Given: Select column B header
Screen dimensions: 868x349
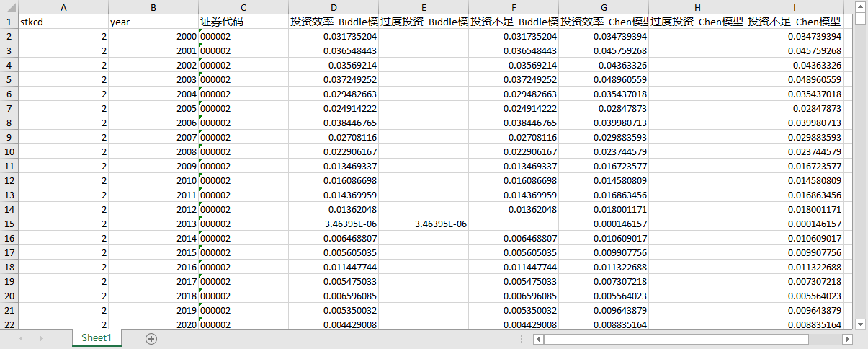Looking at the screenshot, I should [153, 6].
